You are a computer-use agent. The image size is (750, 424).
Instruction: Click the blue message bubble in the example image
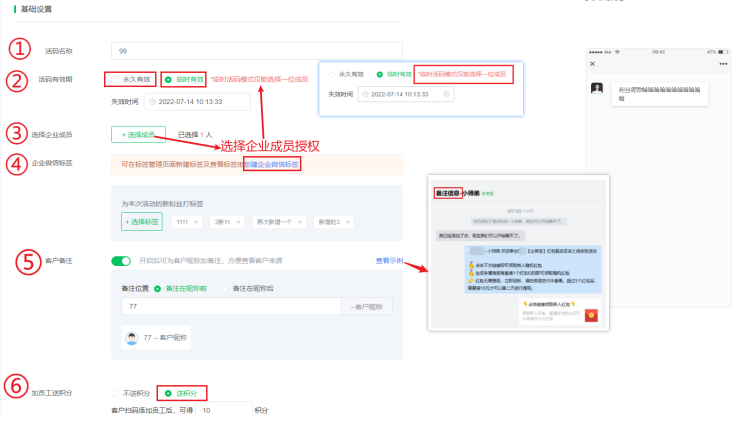coord(533,269)
